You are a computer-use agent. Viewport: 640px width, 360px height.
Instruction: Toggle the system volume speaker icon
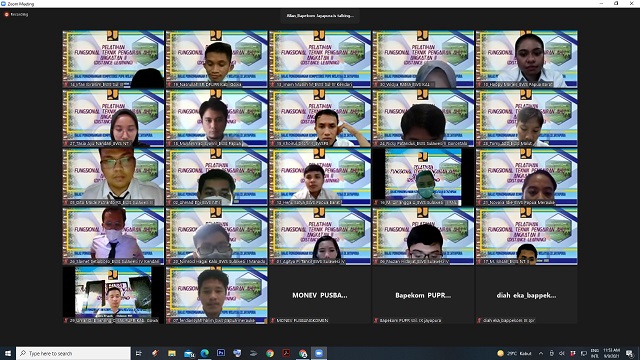pyautogui.click(x=562, y=353)
